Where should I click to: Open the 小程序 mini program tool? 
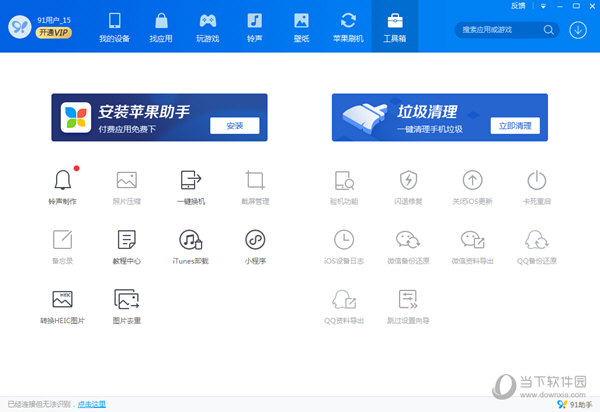coord(255,246)
